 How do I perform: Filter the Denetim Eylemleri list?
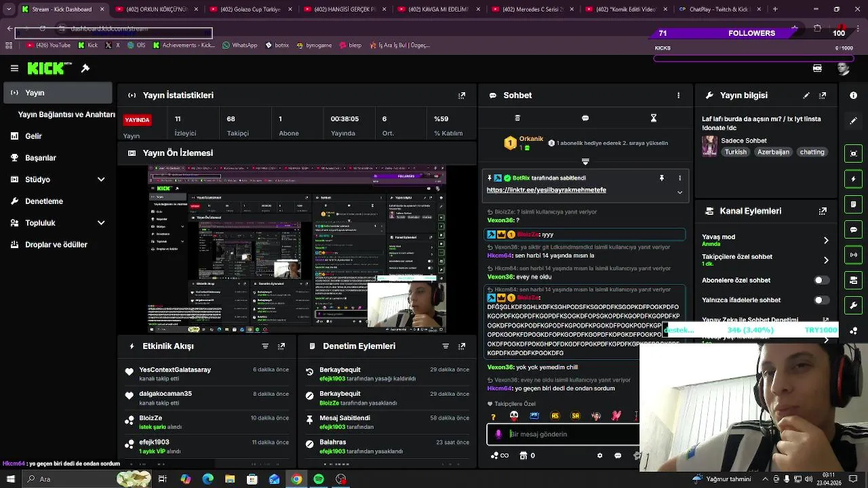click(x=446, y=346)
